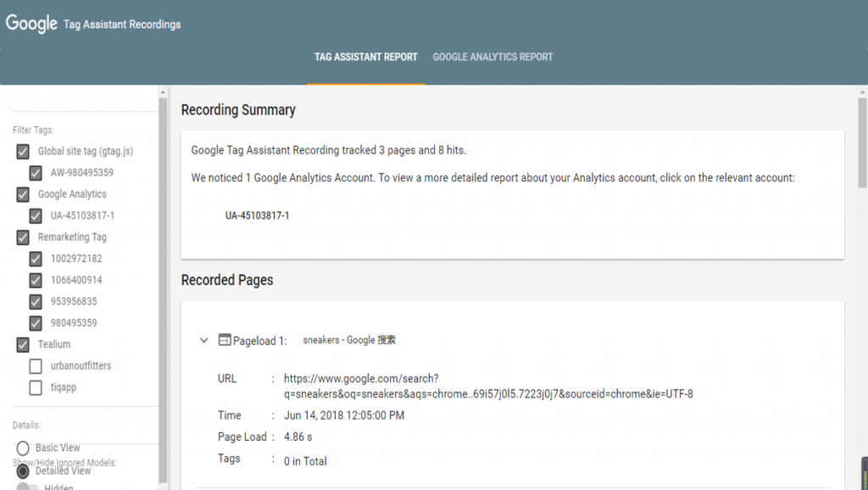The image size is (868, 490).
Task: Toggle the Google Analytics filter checkbox
Action: [x=23, y=194]
